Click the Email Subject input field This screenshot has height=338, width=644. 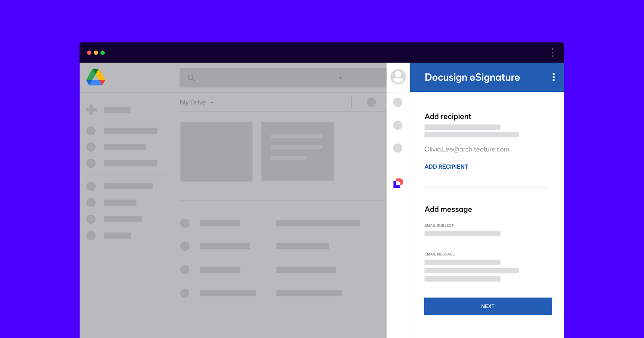pos(462,233)
